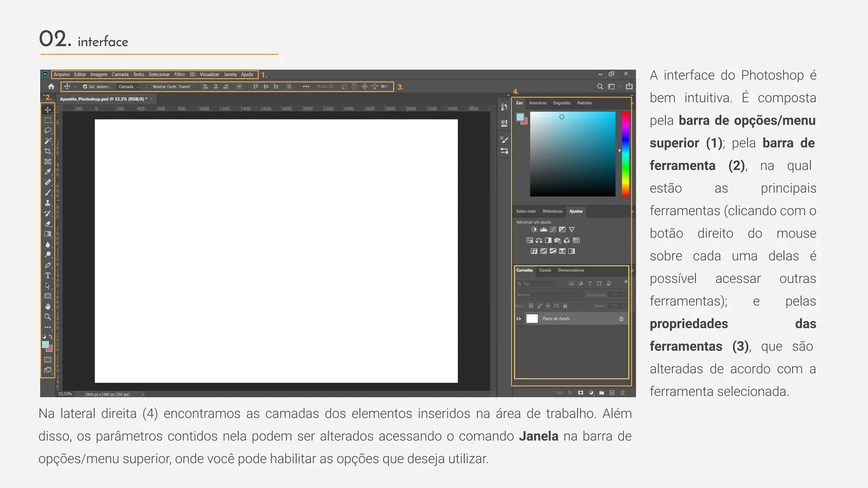Toggle lock image pixels brush icon

point(540,306)
